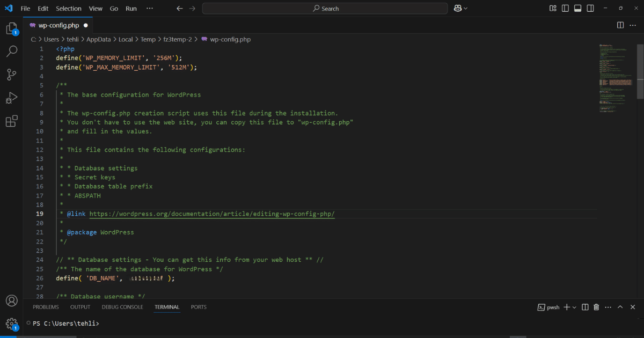This screenshot has width=644, height=338.
Task: Open additional menus via title bar ellipsis
Action: (x=150, y=9)
